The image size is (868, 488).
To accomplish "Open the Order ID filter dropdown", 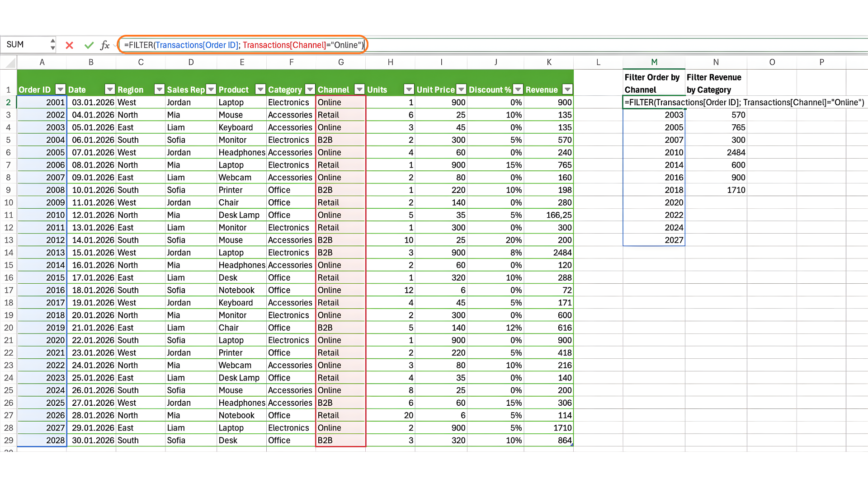I will pos(60,89).
